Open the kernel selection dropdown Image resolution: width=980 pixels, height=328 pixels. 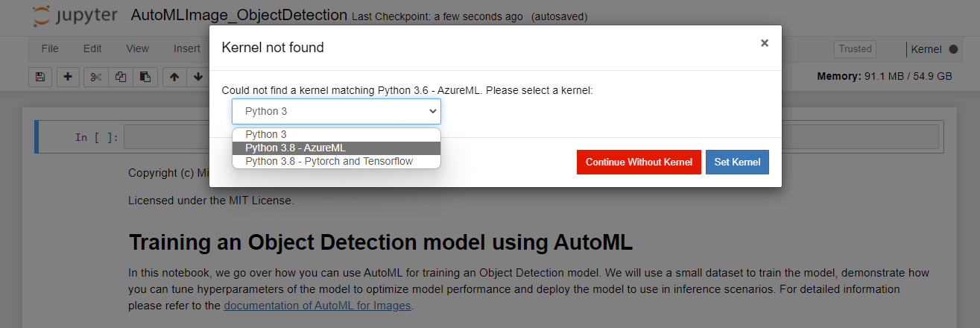pyautogui.click(x=336, y=111)
